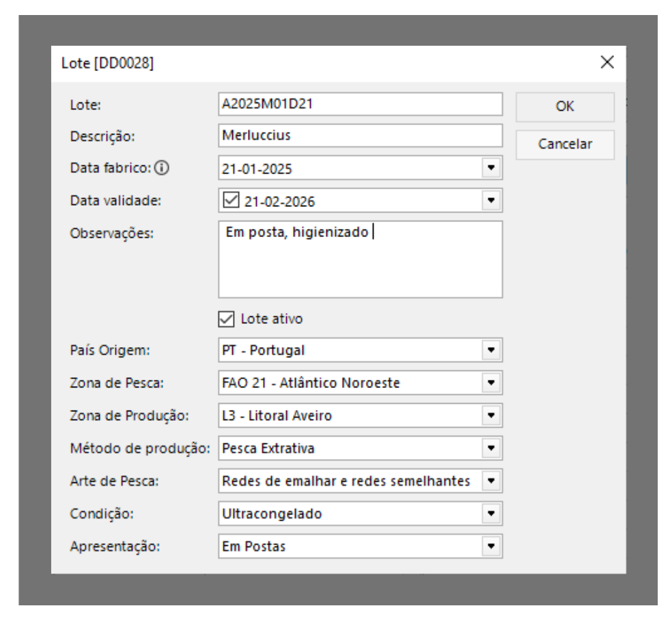The image size is (672, 619).
Task: Open the Data fabrico date dropdown
Action: 490,167
